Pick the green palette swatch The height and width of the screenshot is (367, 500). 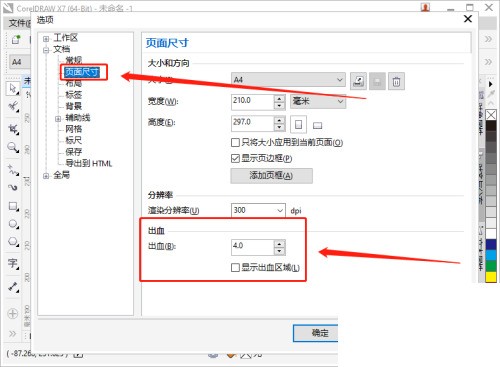[491, 266]
